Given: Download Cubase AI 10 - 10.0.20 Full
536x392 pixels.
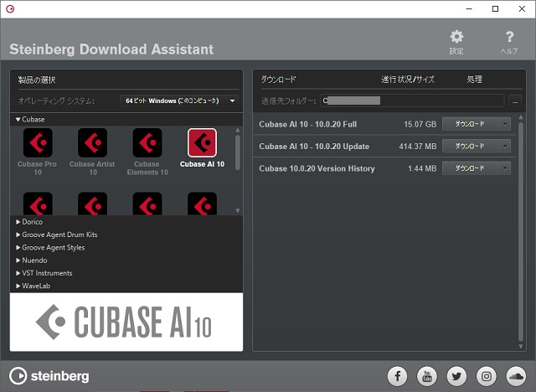Looking at the screenshot, I should click(470, 124).
